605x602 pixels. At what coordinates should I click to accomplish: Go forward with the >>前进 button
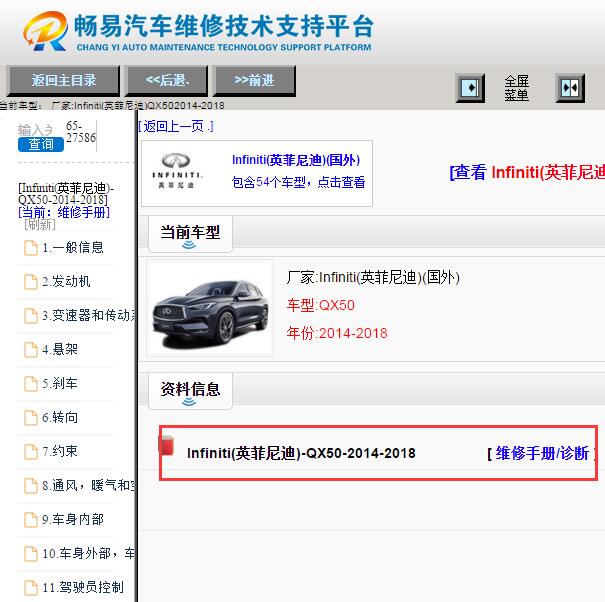(254, 80)
